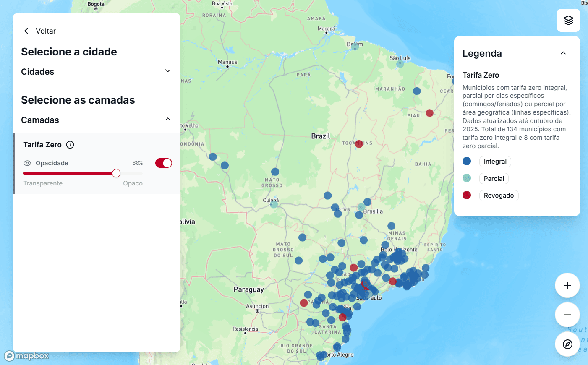Zoom out with the minus button
This screenshot has width=588, height=365.
[x=567, y=315]
